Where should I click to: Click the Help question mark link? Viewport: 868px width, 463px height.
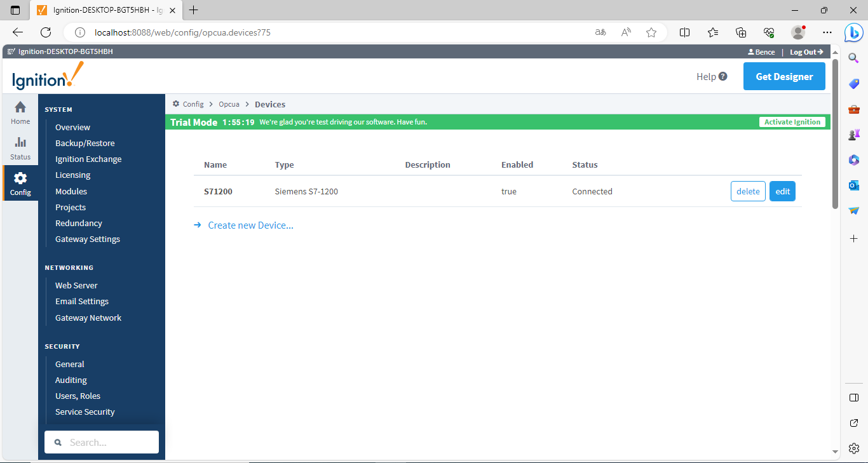[x=712, y=76]
